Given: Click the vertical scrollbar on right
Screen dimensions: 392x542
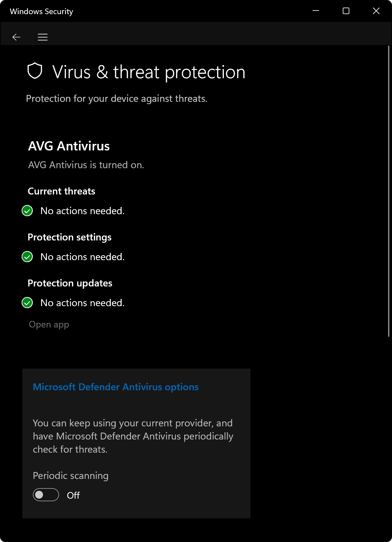Looking at the screenshot, I should click(389, 191).
